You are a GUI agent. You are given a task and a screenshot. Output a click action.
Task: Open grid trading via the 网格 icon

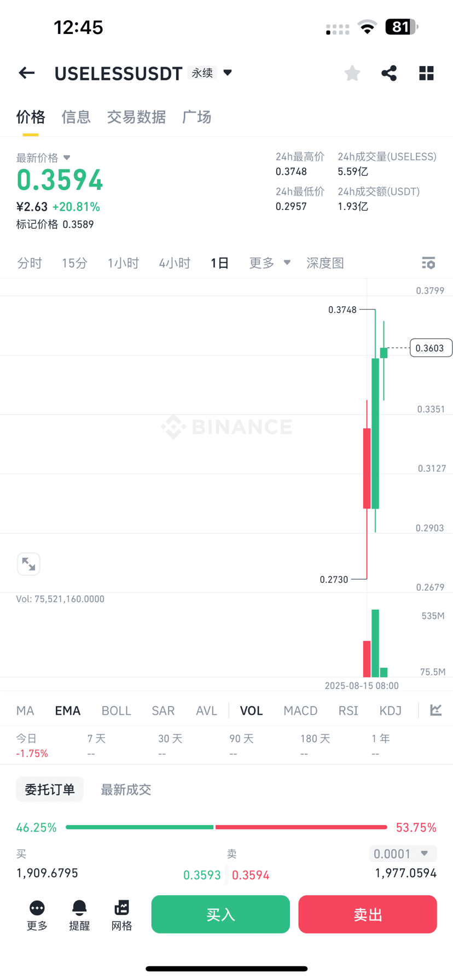[x=121, y=913]
